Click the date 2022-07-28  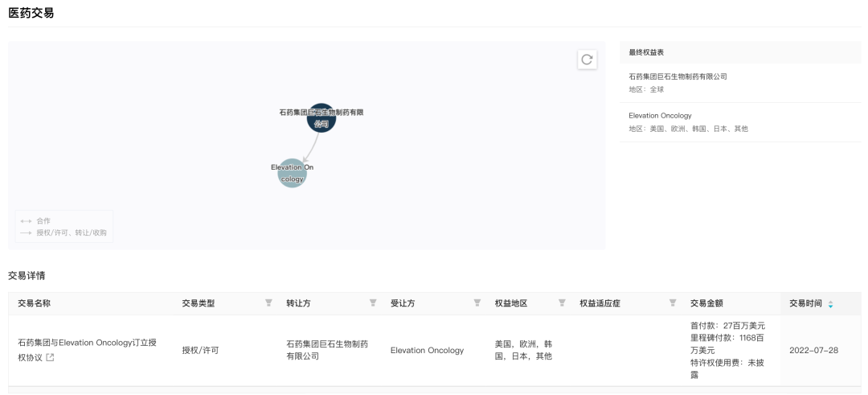point(813,350)
